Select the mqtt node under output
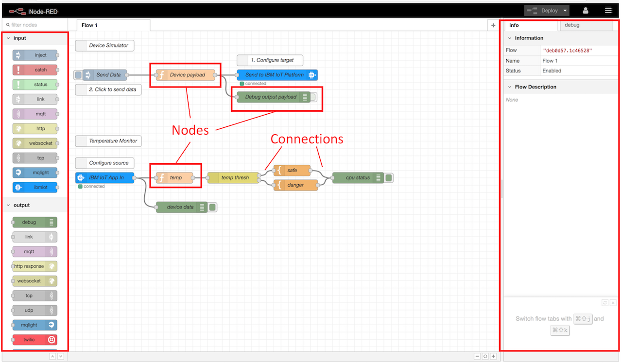 [35, 252]
